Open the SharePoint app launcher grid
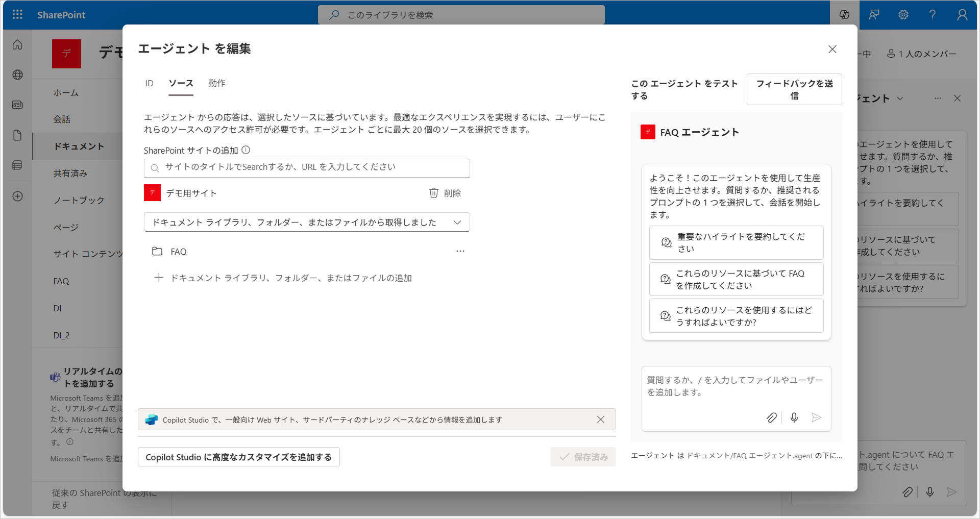Viewport: 980px width, 519px height. tap(17, 15)
